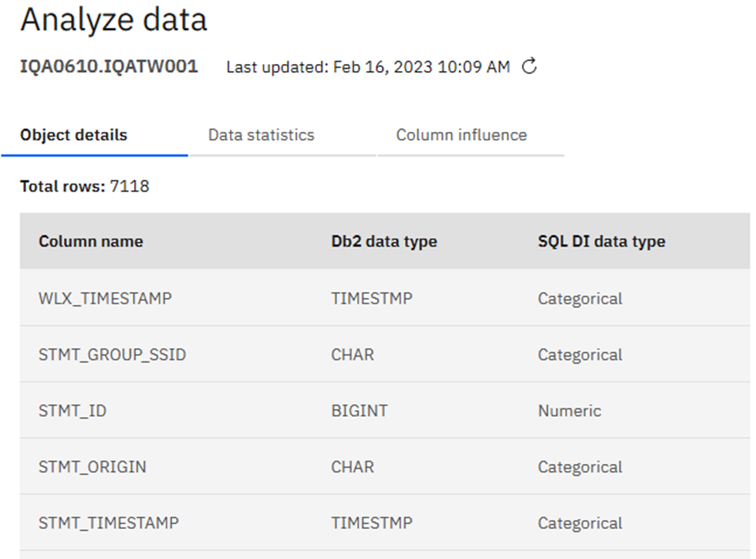Click the Db2 data type header

point(384,242)
